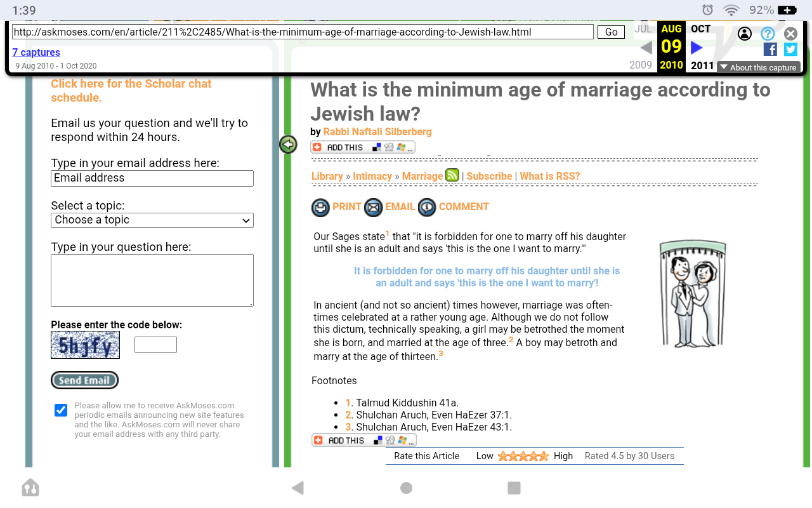Share capture on Twitter
The image size is (812, 508).
790,50
